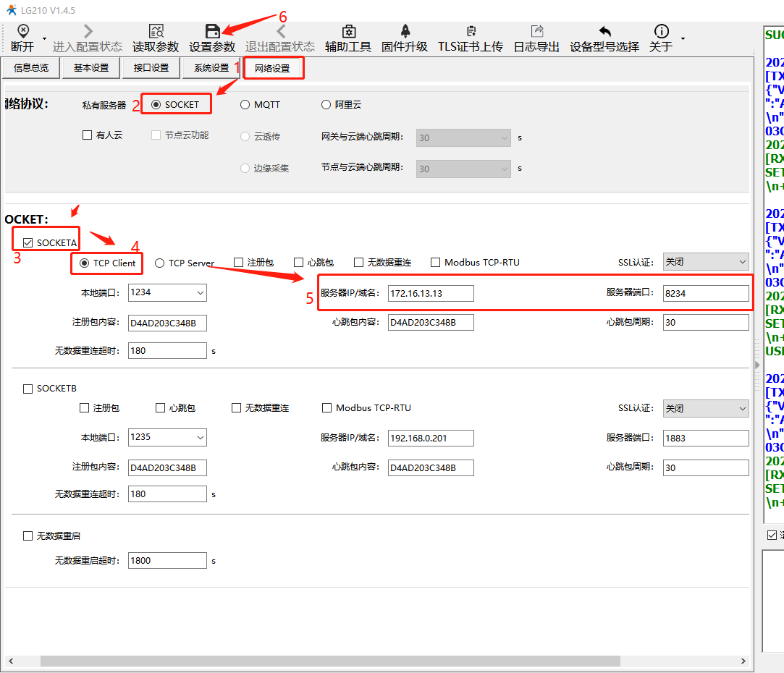Click the 设置参数 save parameters icon
The width and height of the screenshot is (784, 673).
[212, 31]
